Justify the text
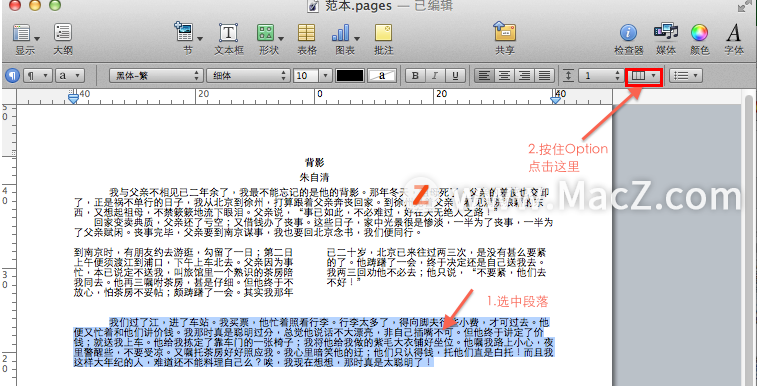This screenshot has width=761, height=390. (x=545, y=76)
